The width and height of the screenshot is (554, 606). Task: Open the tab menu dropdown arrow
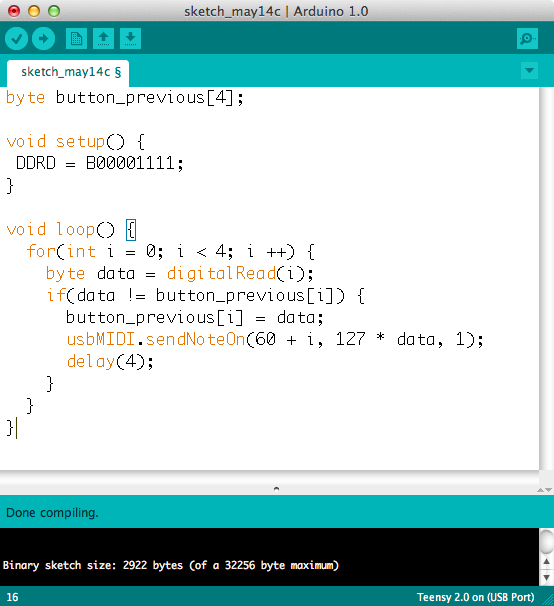[529, 71]
